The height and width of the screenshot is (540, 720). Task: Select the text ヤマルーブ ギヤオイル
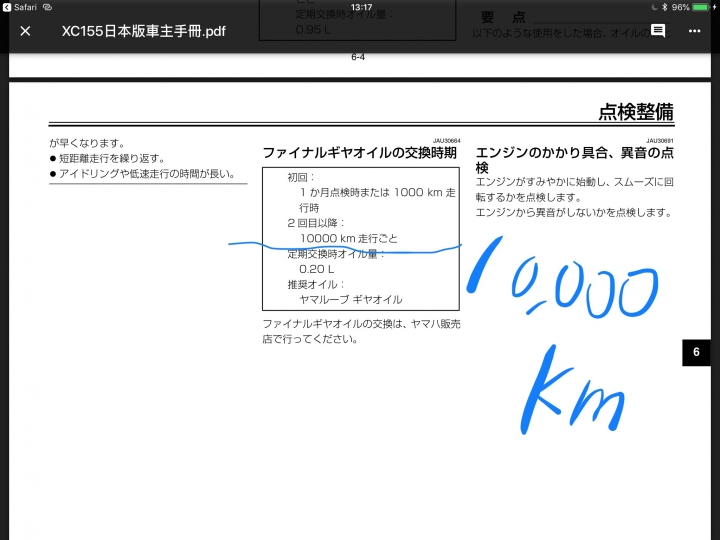[x=351, y=300]
